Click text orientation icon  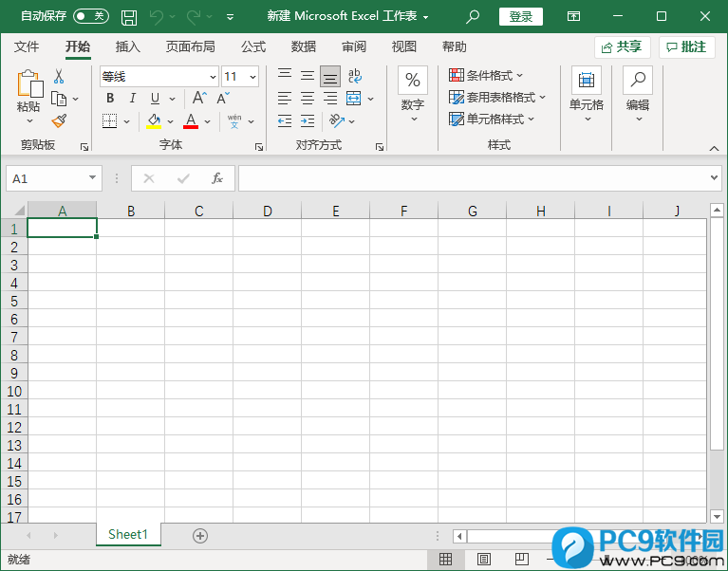tap(337, 121)
